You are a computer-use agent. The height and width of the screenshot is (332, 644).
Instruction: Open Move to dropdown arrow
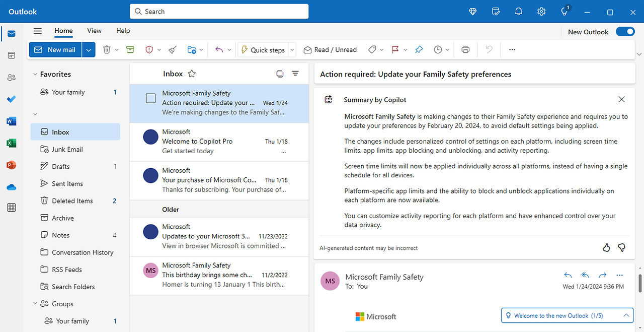(201, 49)
